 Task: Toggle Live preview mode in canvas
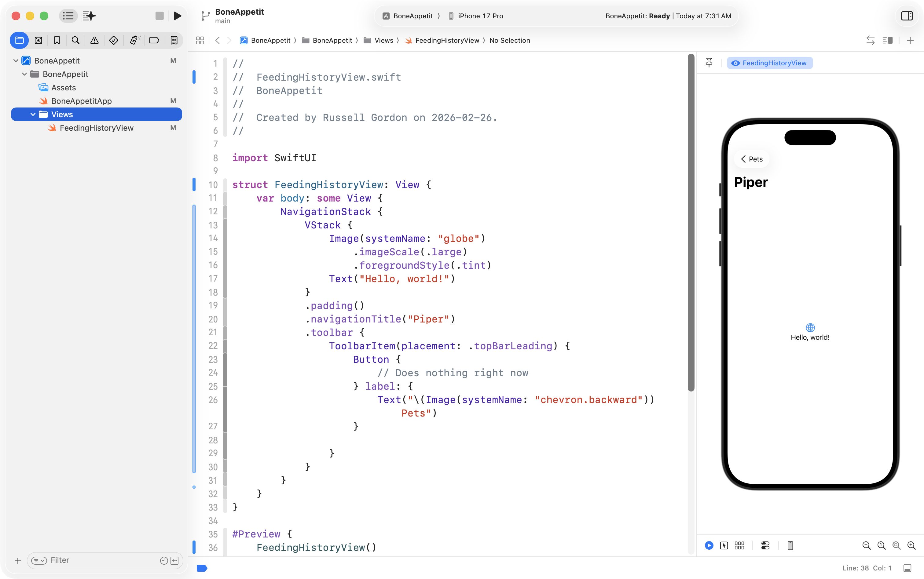[709, 545]
